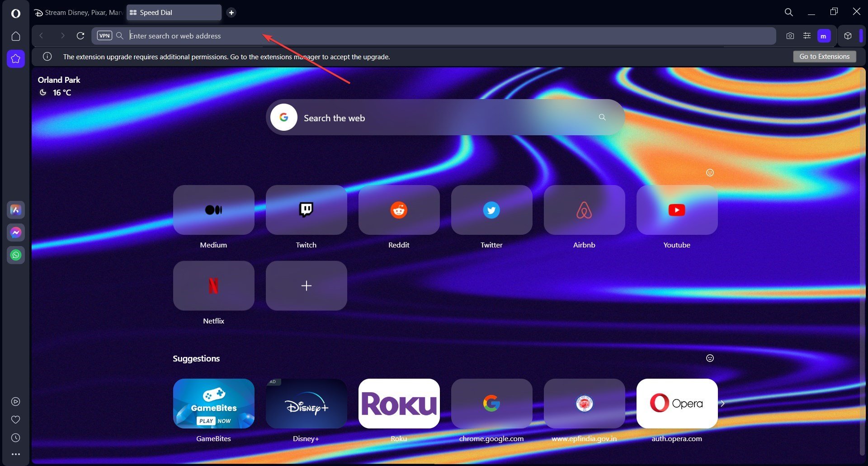The width and height of the screenshot is (868, 466).
Task: Take a snapshot with camera icon
Action: pyautogui.click(x=790, y=36)
